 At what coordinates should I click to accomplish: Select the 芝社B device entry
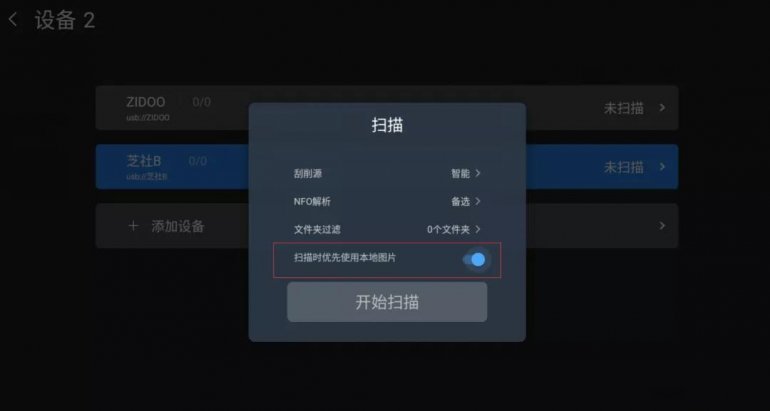pos(387,166)
